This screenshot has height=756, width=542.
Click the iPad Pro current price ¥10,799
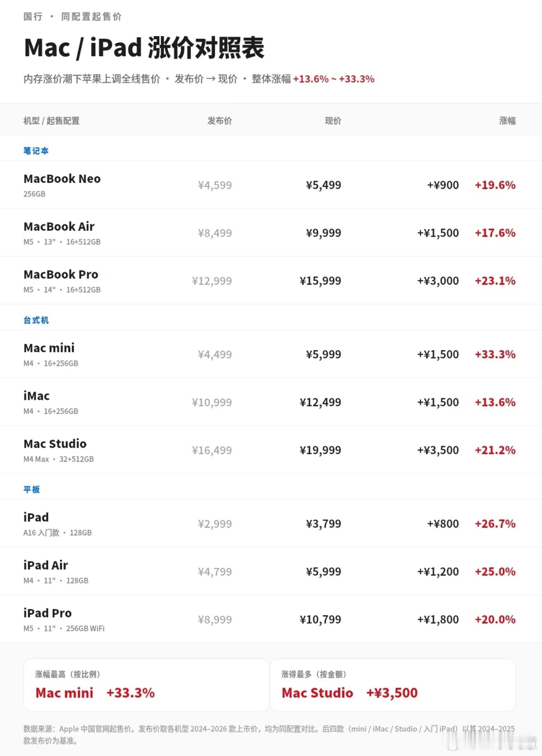point(320,620)
